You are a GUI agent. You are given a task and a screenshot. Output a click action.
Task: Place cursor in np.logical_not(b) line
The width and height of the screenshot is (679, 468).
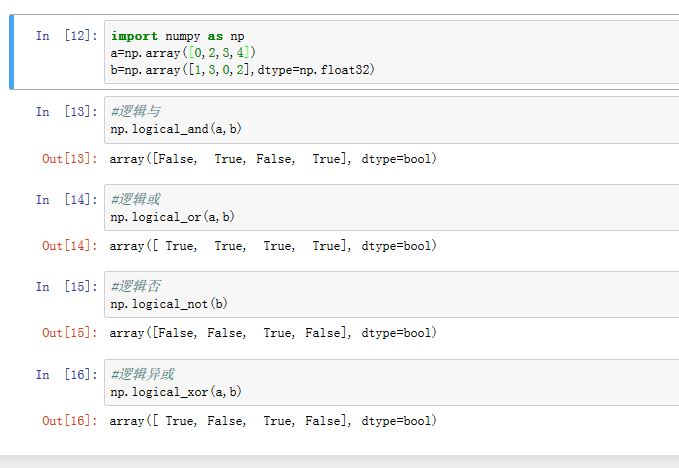click(170, 304)
